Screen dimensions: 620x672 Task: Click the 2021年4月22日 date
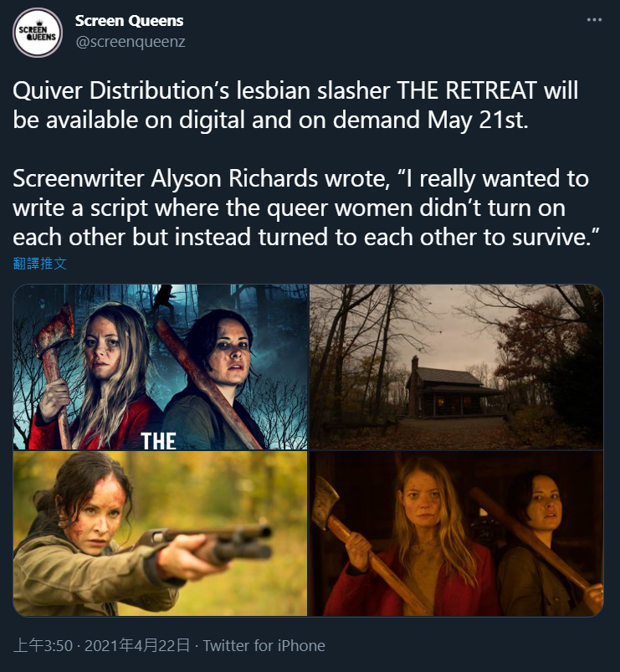point(137,645)
